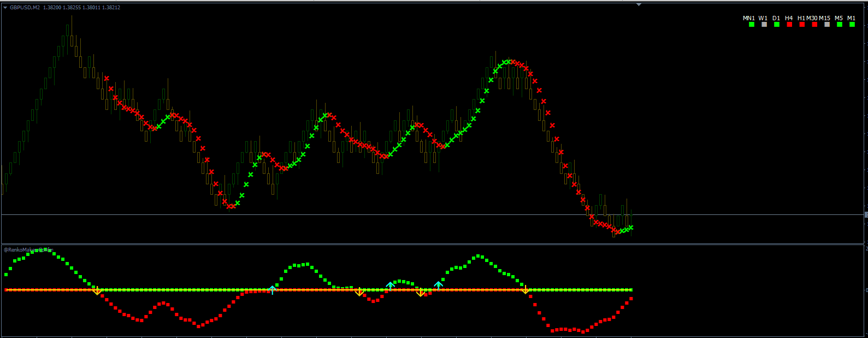Click the leftmost cyan up arrow signal

point(272,289)
